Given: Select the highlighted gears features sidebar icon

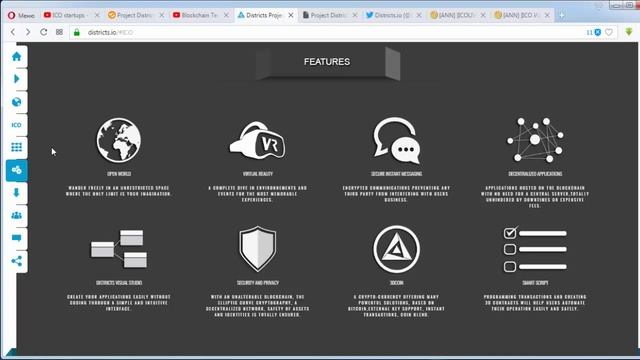Looking at the screenshot, I should [x=16, y=170].
